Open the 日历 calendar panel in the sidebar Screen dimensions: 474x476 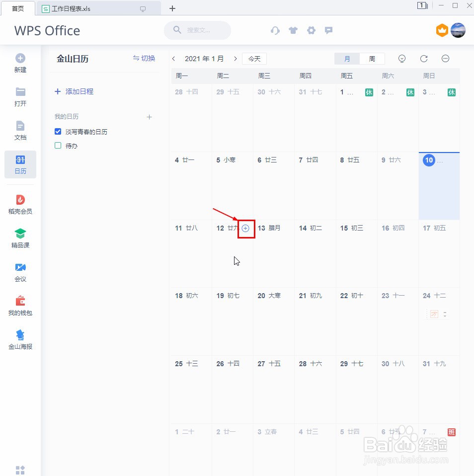[x=20, y=164]
